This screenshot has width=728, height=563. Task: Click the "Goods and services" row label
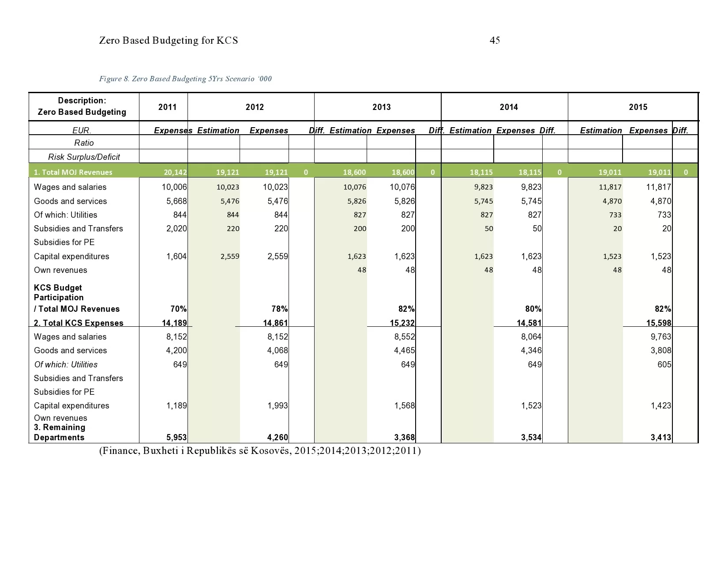coord(71,201)
